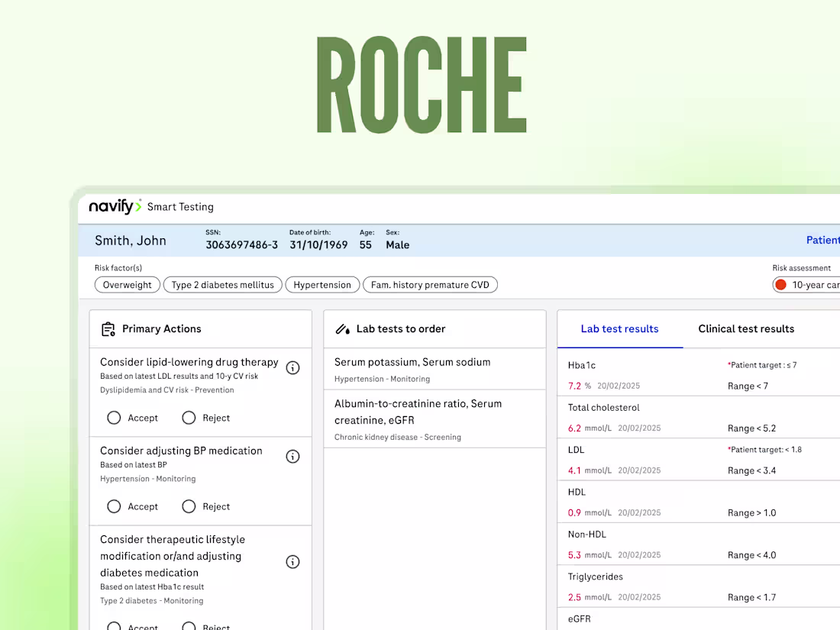Open info for lipid-lowering drug therapy
Image resolution: width=840 pixels, height=630 pixels.
pos(292,367)
